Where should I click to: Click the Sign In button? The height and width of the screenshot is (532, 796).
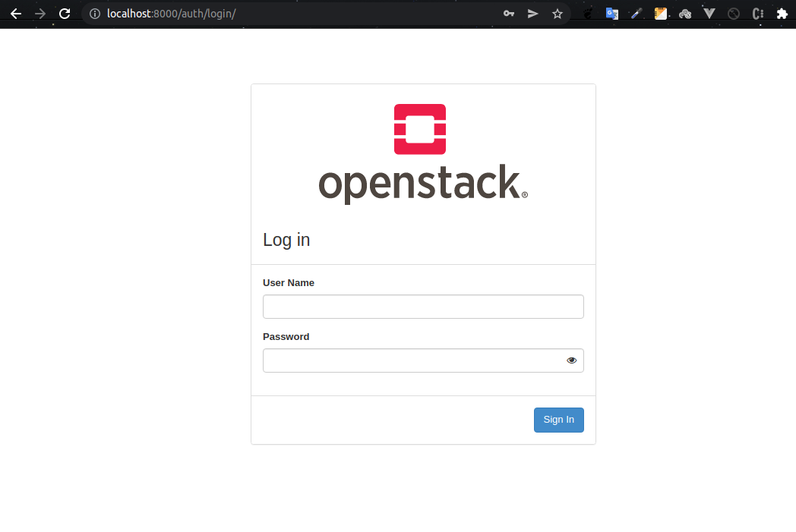pos(559,420)
